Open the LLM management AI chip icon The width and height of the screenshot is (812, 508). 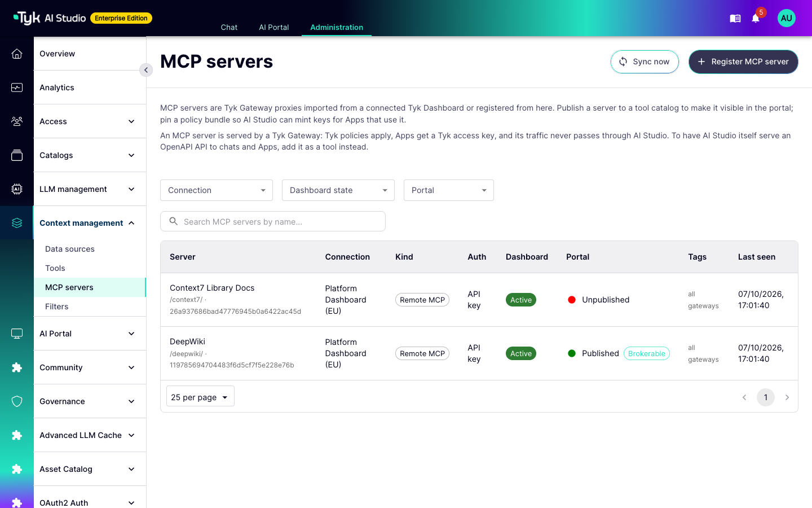(17, 189)
